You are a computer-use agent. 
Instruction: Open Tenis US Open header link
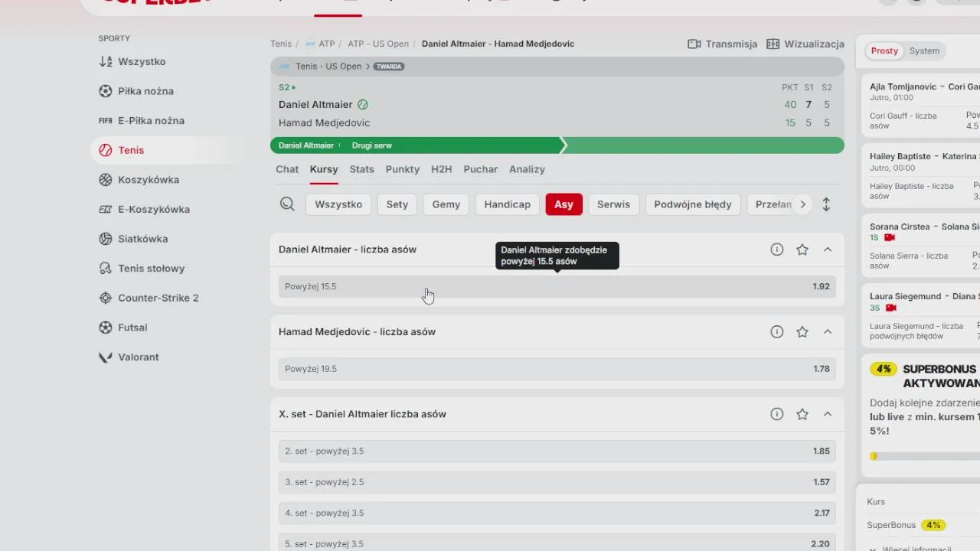[328, 67]
